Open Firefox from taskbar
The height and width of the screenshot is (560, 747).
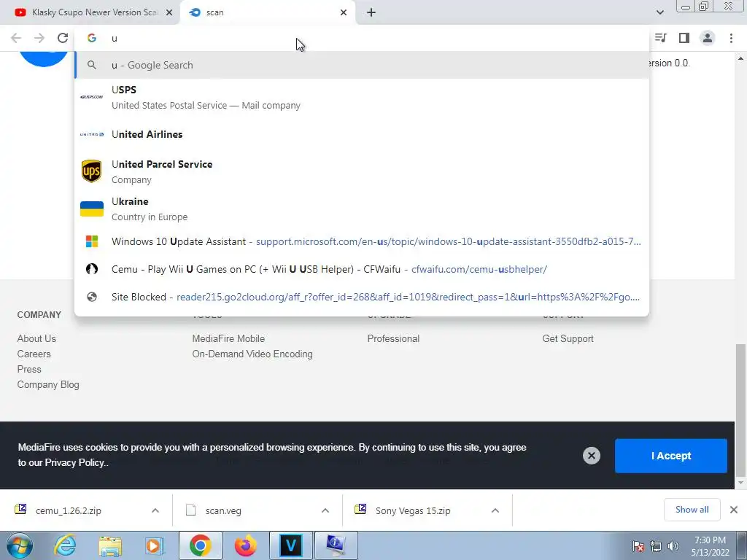pyautogui.click(x=245, y=546)
